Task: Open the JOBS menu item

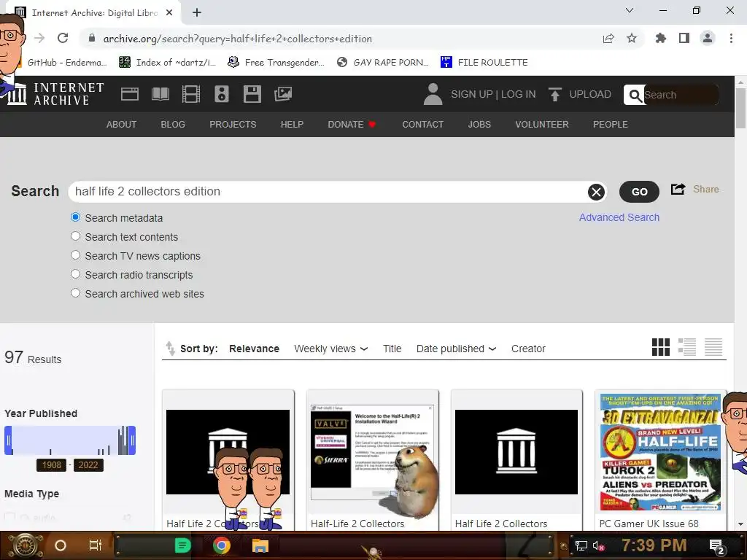Action: (x=479, y=124)
